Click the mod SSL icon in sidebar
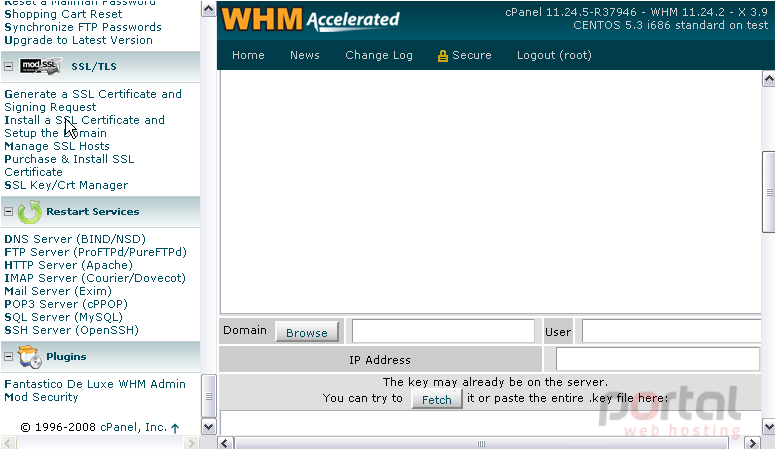 [x=41, y=66]
